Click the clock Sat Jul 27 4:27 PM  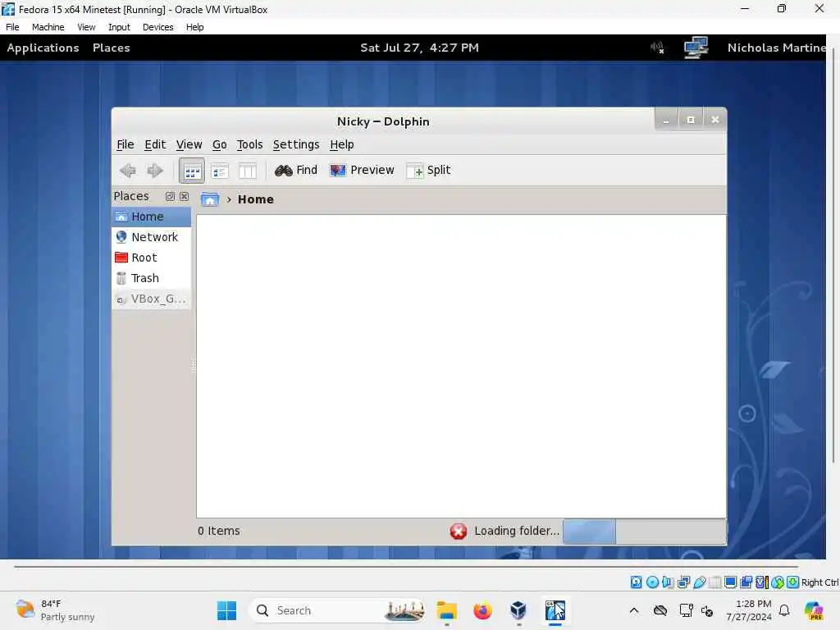click(419, 48)
